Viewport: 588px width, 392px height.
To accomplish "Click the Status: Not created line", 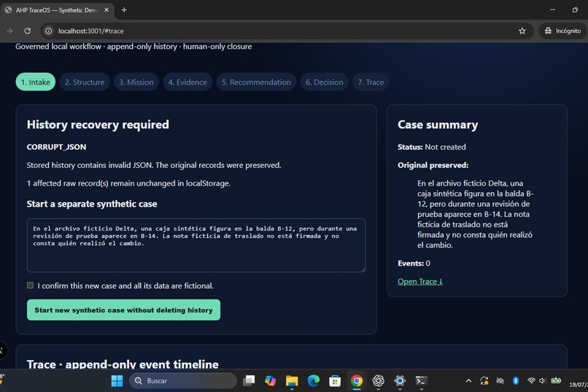I will [x=432, y=147].
